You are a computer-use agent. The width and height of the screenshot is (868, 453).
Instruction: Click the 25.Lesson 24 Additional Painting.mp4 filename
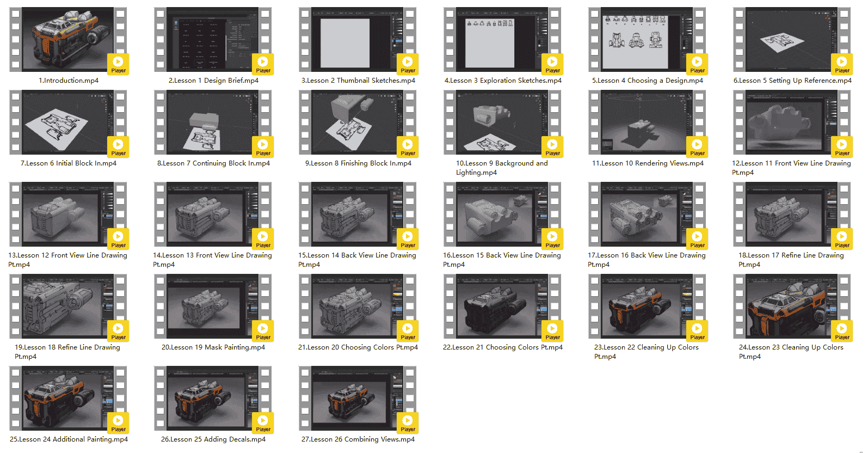(x=69, y=439)
